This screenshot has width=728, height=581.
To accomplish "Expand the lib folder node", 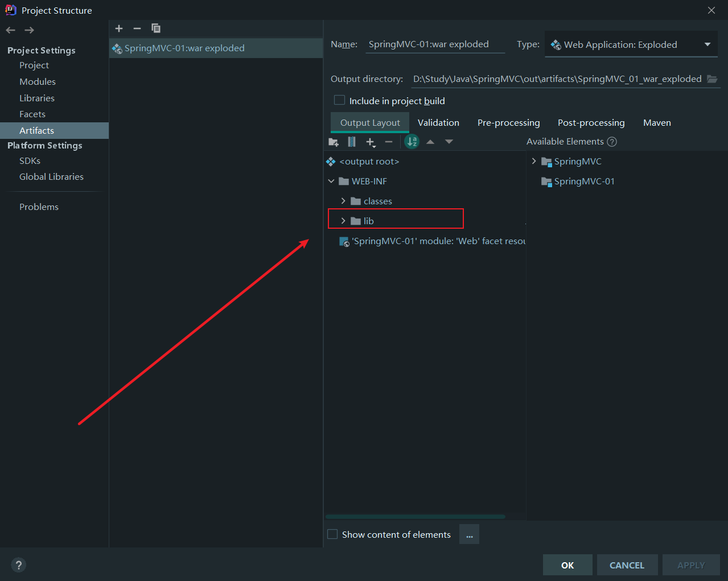I will [343, 221].
